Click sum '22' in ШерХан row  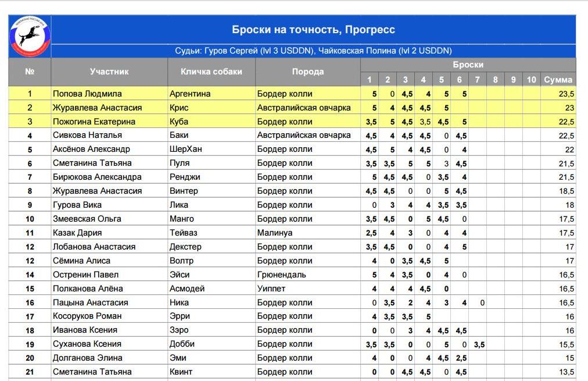coord(569,149)
